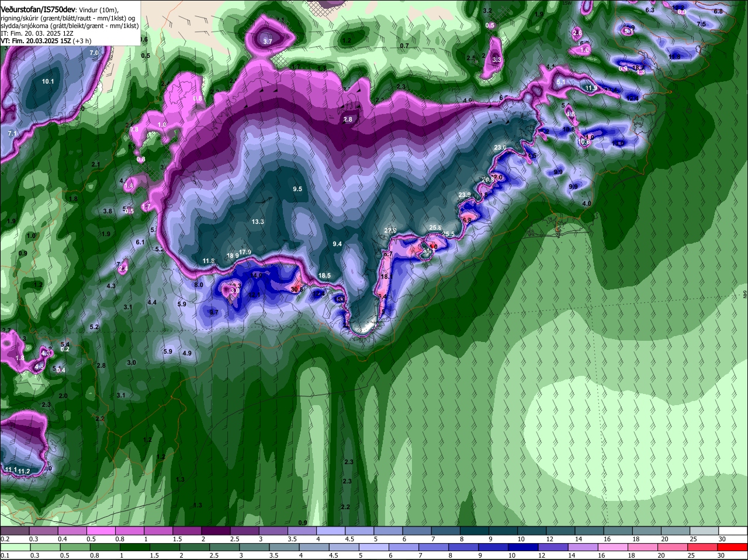Viewport: 748px width, 560px height.
Task: Click the 8.0 value on the map
Action: tap(198, 285)
